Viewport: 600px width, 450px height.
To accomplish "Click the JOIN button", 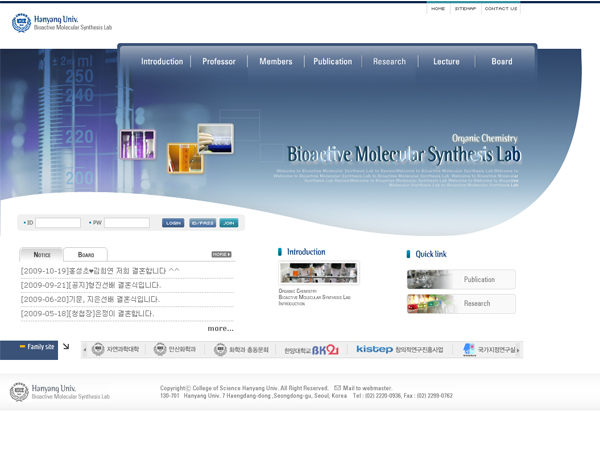I will click(229, 223).
